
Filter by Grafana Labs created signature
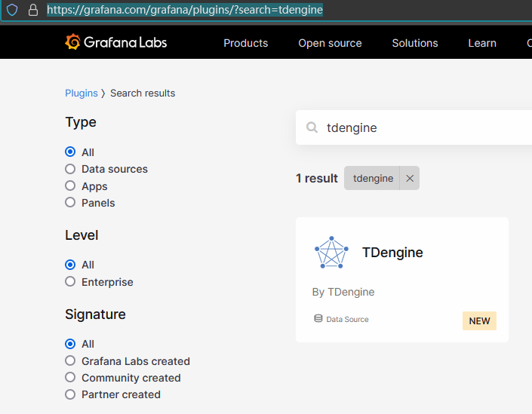(x=70, y=361)
